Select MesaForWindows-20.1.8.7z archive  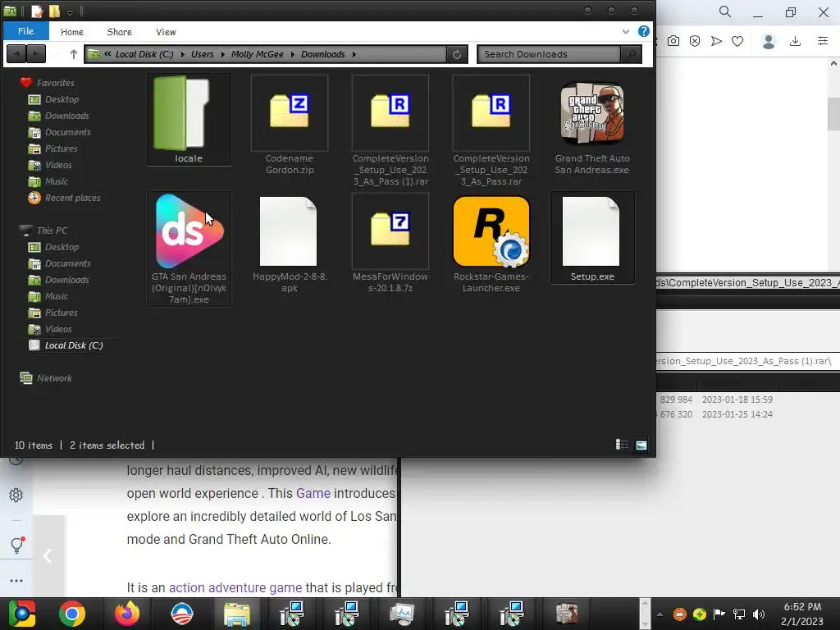[x=390, y=243]
